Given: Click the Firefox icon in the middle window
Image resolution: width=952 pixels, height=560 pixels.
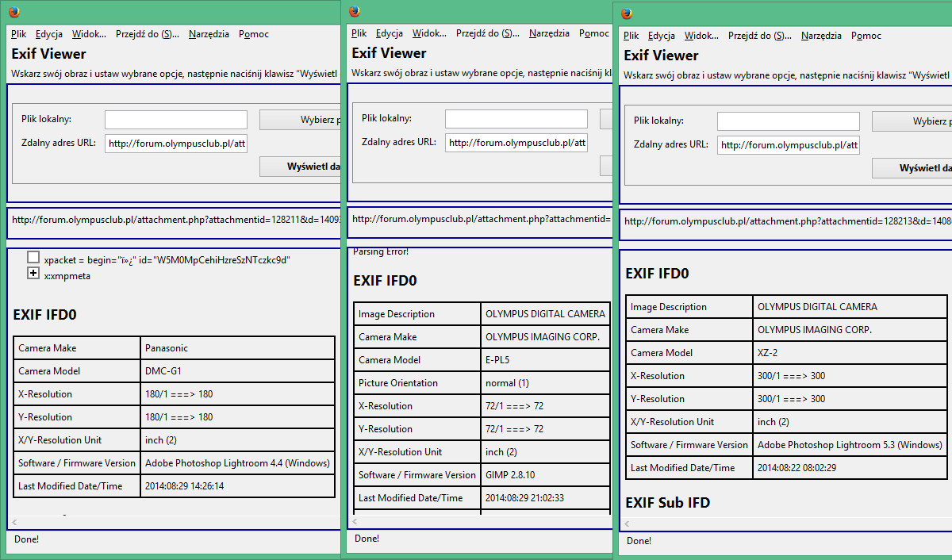Looking at the screenshot, I should click(355, 11).
